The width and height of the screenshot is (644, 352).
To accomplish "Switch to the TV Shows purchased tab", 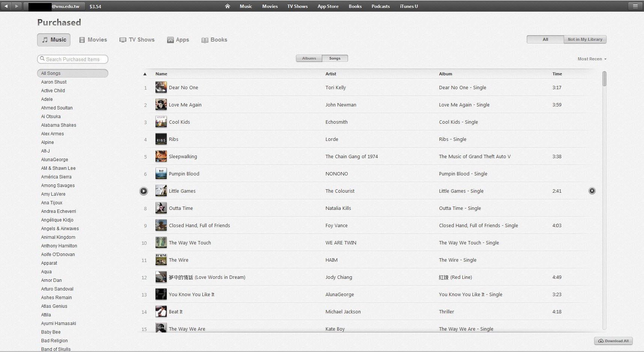I will tap(137, 40).
